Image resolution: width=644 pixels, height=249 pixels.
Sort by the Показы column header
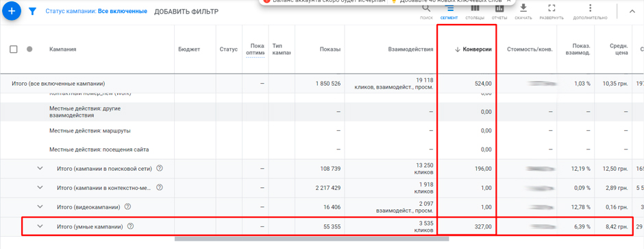(x=330, y=49)
